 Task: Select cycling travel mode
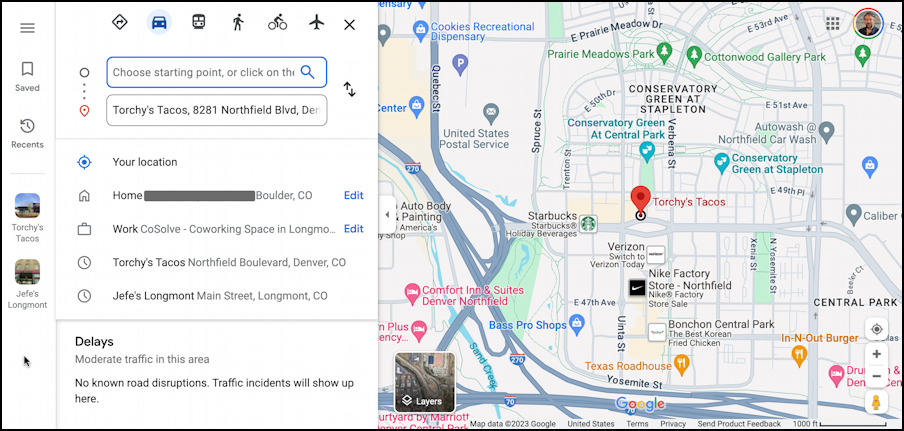[277, 22]
